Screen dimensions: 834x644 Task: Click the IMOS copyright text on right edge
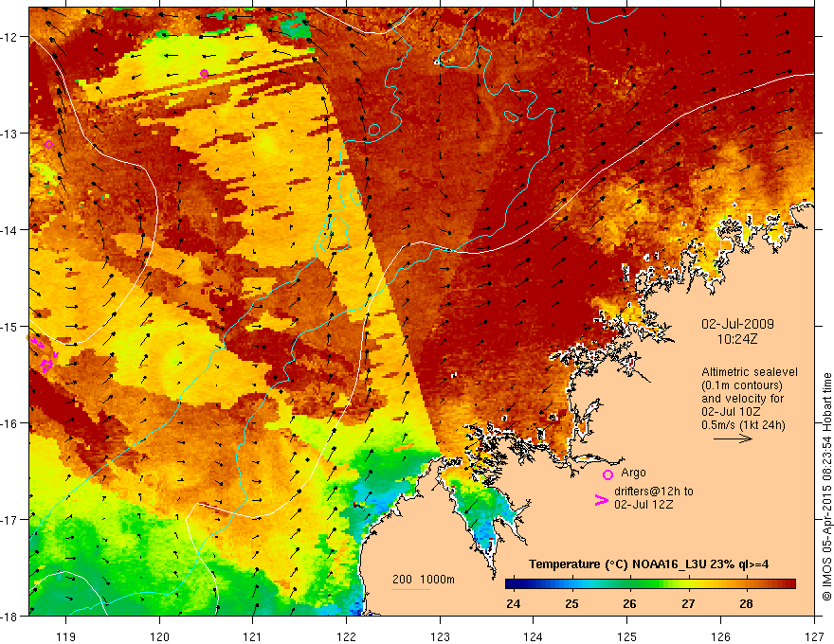(826, 487)
